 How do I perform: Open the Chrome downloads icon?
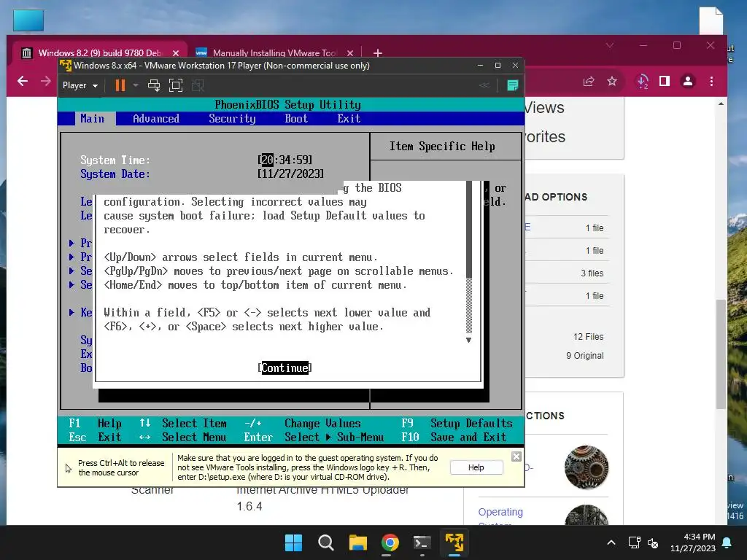click(x=642, y=82)
